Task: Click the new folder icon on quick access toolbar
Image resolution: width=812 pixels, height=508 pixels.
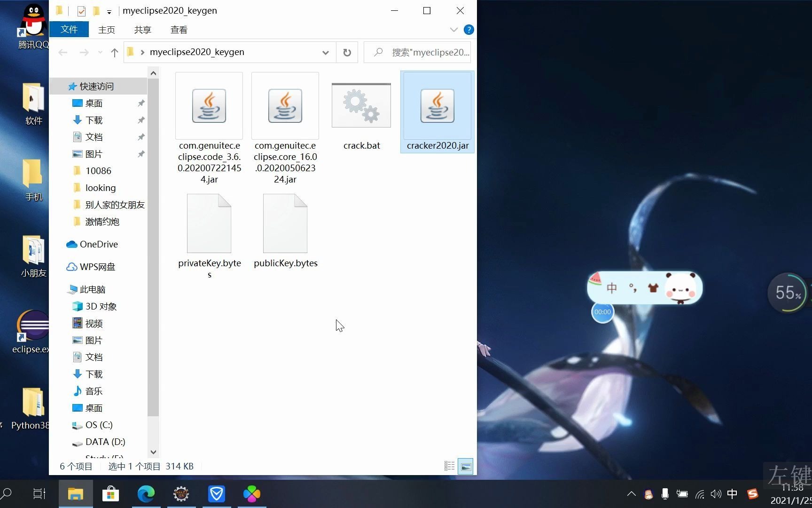Action: [96, 10]
